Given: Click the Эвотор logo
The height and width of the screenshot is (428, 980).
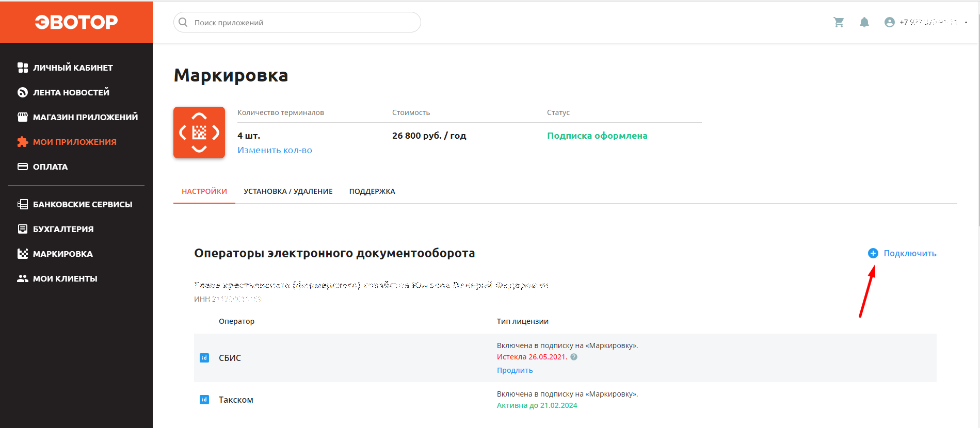Looking at the screenshot, I should coord(76,22).
